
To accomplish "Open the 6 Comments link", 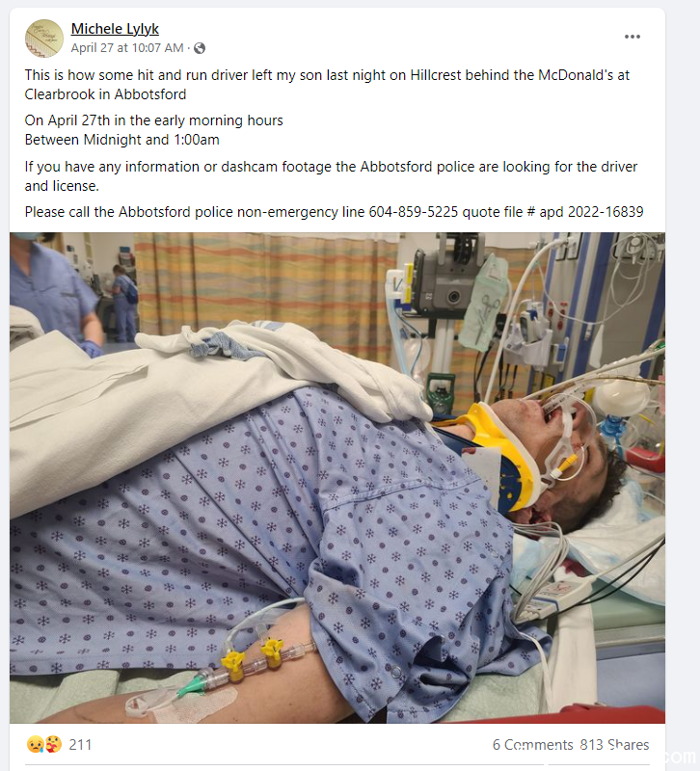I will tap(533, 744).
